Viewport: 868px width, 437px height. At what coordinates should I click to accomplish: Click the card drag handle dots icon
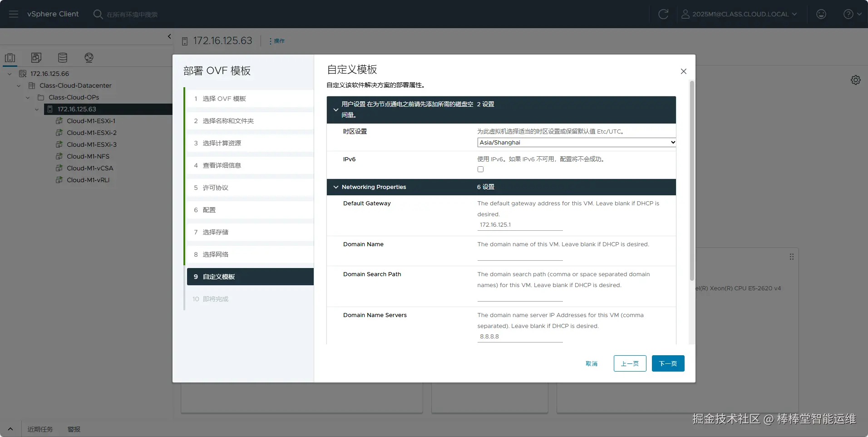click(792, 257)
